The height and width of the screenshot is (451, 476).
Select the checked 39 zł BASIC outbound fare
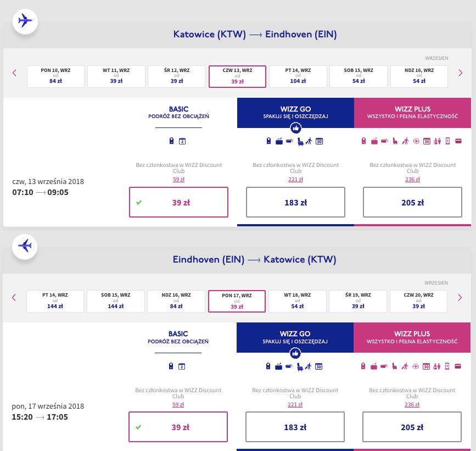(x=178, y=202)
